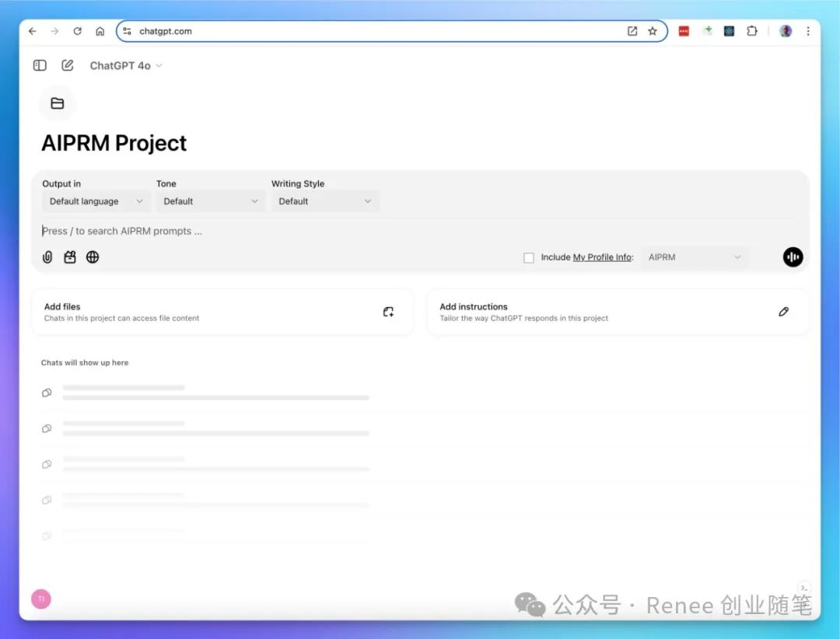Screen dimensions: 840x639
Task: Open the red extension icon
Action: pyautogui.click(x=684, y=31)
